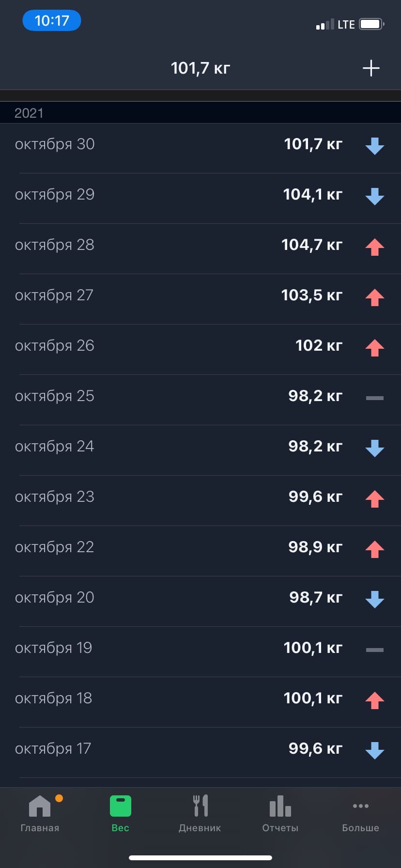Tap blue down arrow for October 24
The height and width of the screenshot is (868, 401).
pos(374,448)
